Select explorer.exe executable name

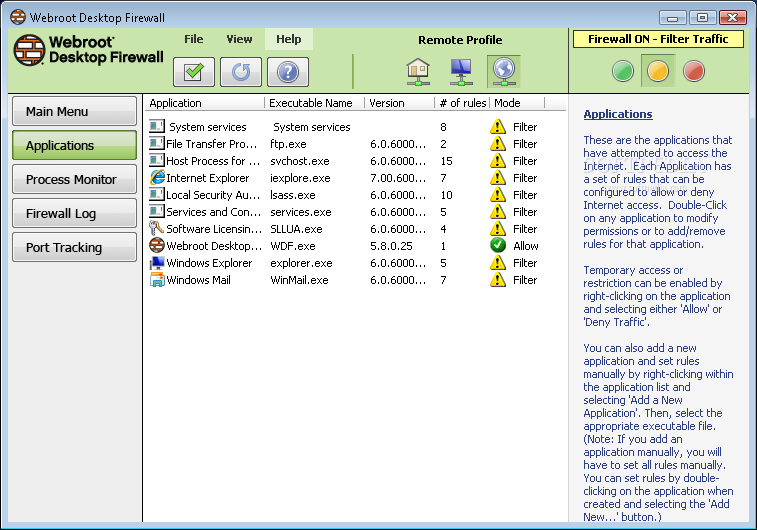click(301, 263)
